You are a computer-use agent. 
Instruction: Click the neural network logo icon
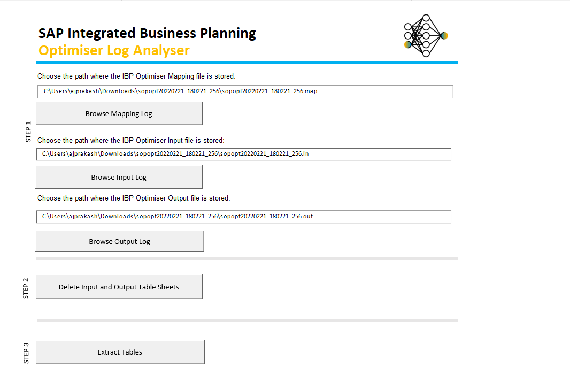click(426, 36)
